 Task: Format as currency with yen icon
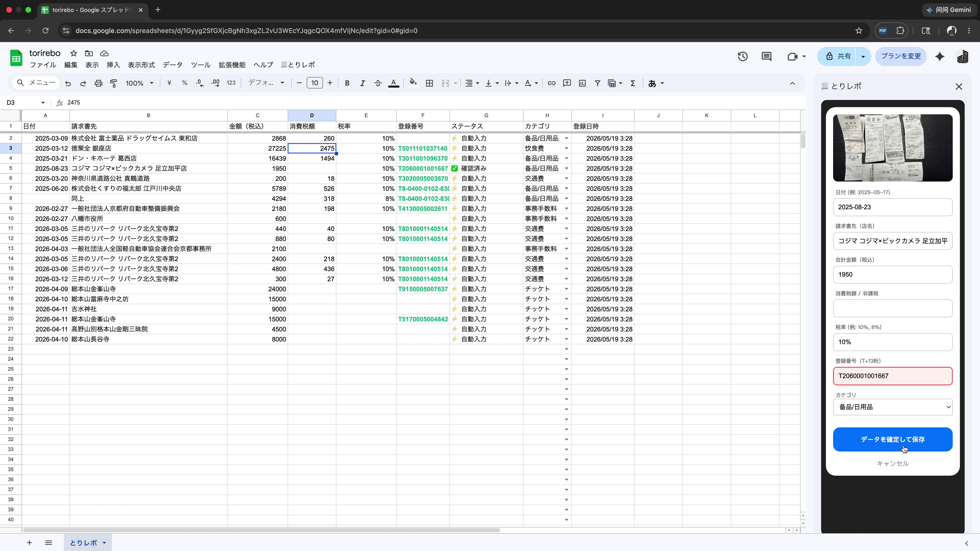coord(169,83)
